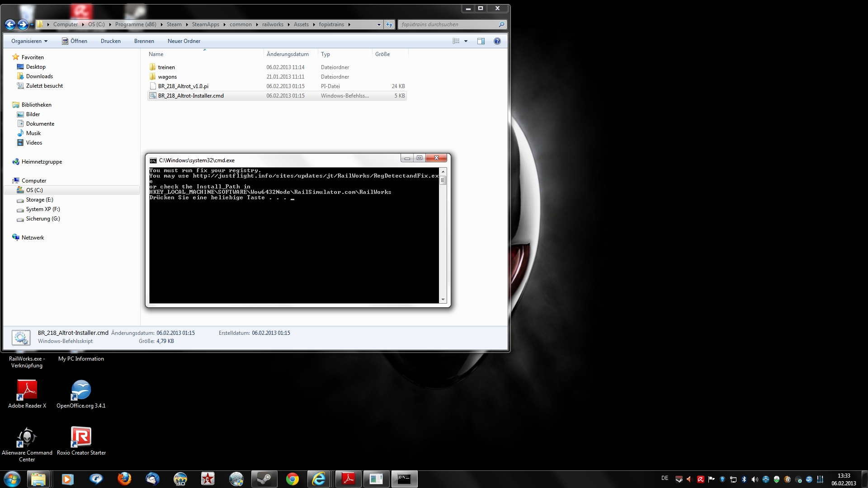The width and height of the screenshot is (868, 488).
Task: Toggle the preview pane icon
Action: point(481,41)
